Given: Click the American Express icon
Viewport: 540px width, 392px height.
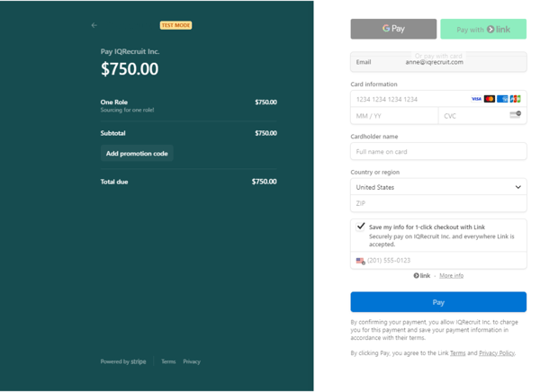Looking at the screenshot, I should click(502, 99).
